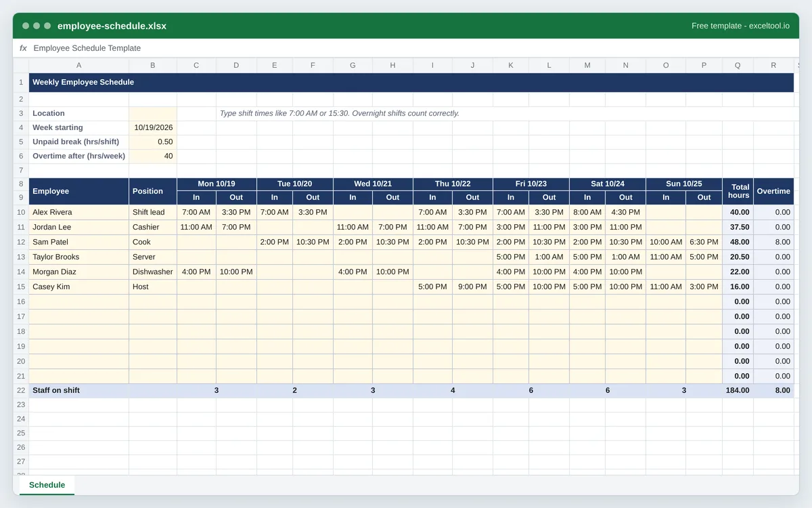Viewport: 812px width, 508px height.
Task: Click the Free template - exceltool.io text
Action: coord(740,26)
